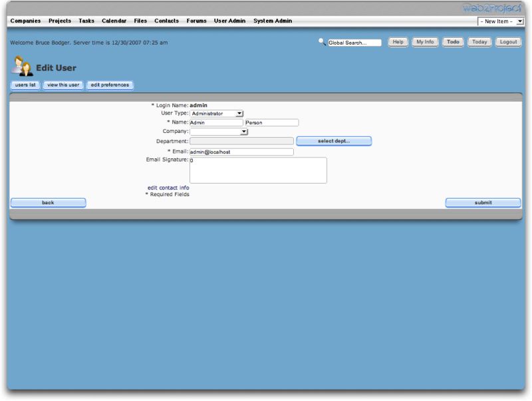
Task: Open the edit contact info link
Action: (x=168, y=188)
